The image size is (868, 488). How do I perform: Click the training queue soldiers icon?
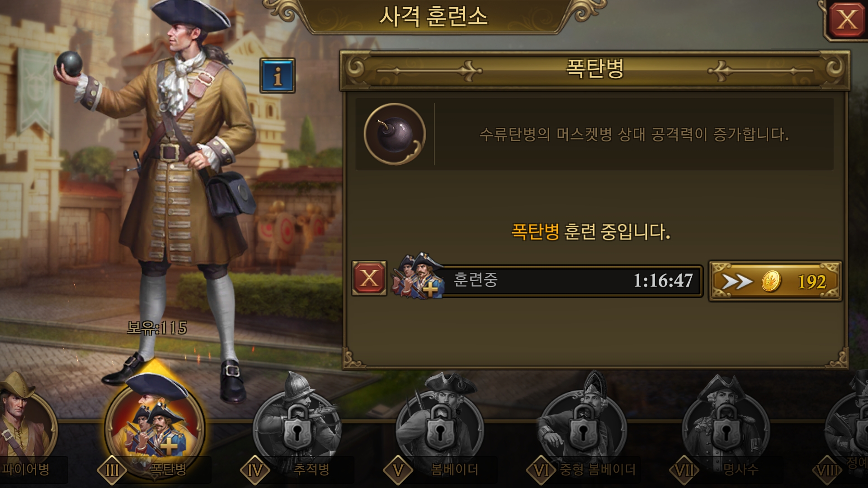(x=417, y=276)
